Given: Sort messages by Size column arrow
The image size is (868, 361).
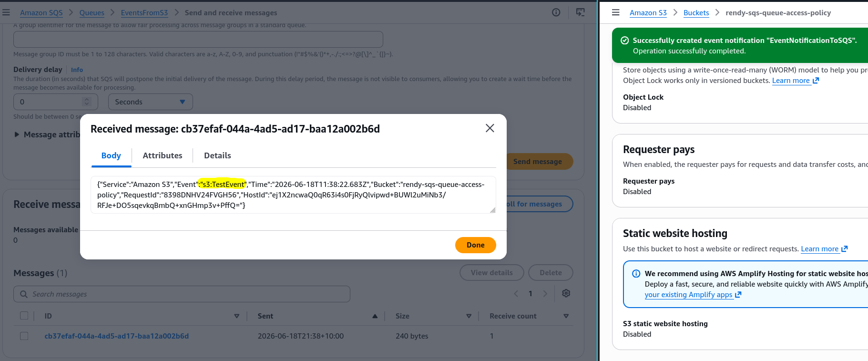Looking at the screenshot, I should pyautogui.click(x=469, y=316).
